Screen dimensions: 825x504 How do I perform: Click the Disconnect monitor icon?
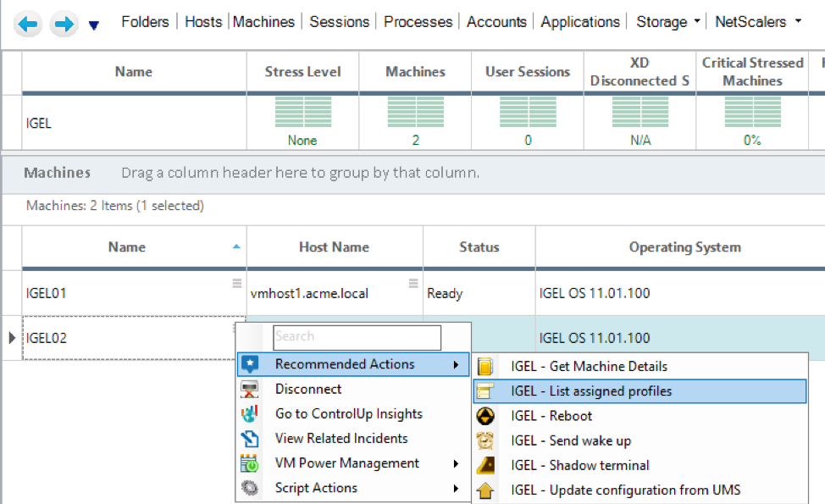(x=249, y=390)
